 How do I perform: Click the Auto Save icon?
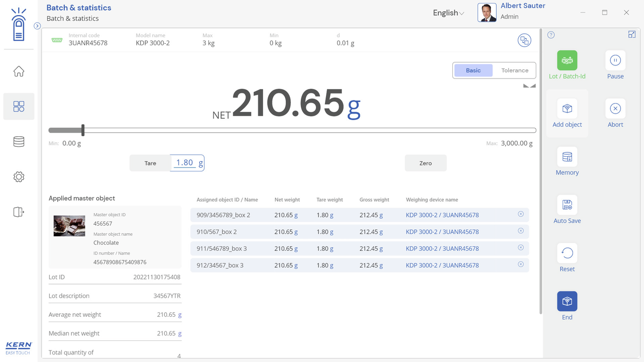[567, 205]
